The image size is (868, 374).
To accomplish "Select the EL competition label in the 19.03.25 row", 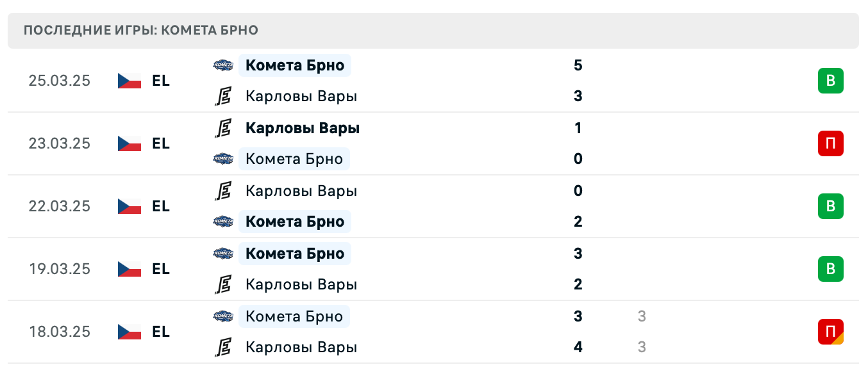I will [161, 269].
